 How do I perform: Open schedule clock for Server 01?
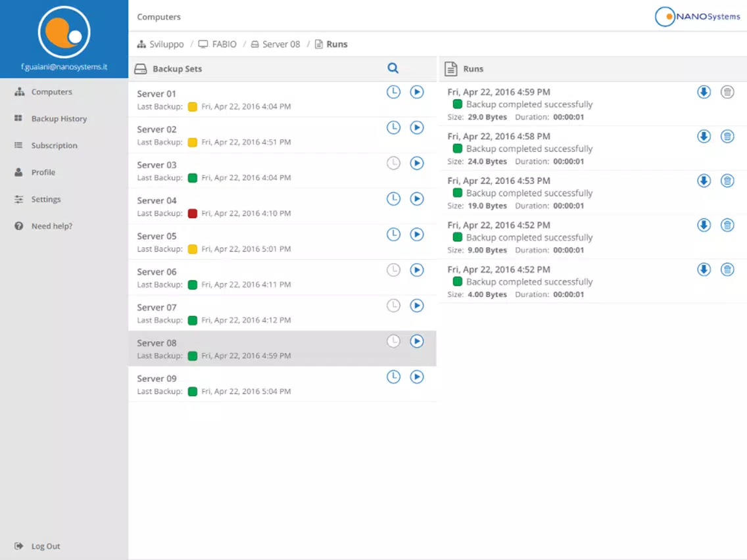coord(393,92)
